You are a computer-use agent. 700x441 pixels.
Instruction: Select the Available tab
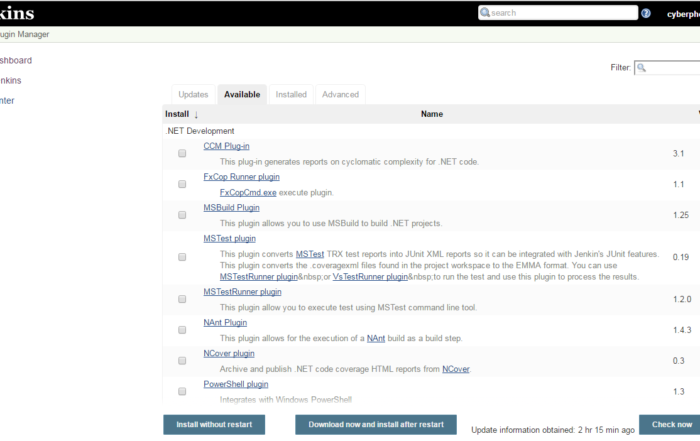click(242, 94)
